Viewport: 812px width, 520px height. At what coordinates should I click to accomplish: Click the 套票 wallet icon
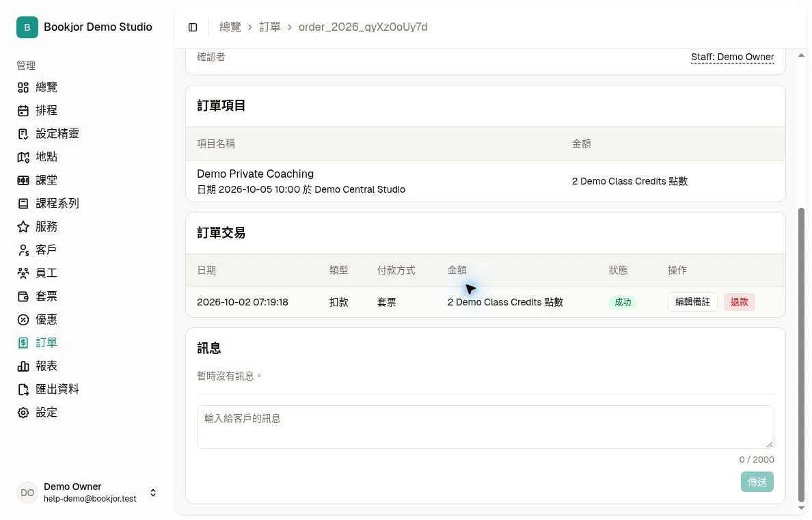click(x=23, y=297)
